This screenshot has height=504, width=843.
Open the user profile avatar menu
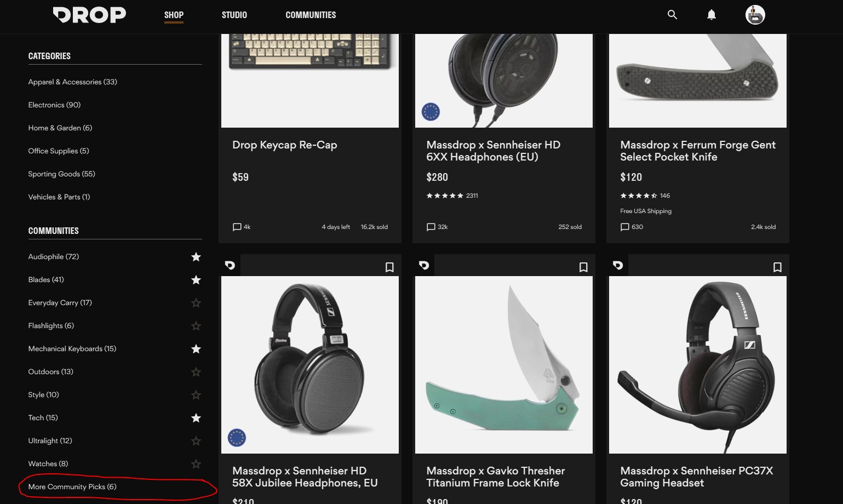[x=755, y=15]
